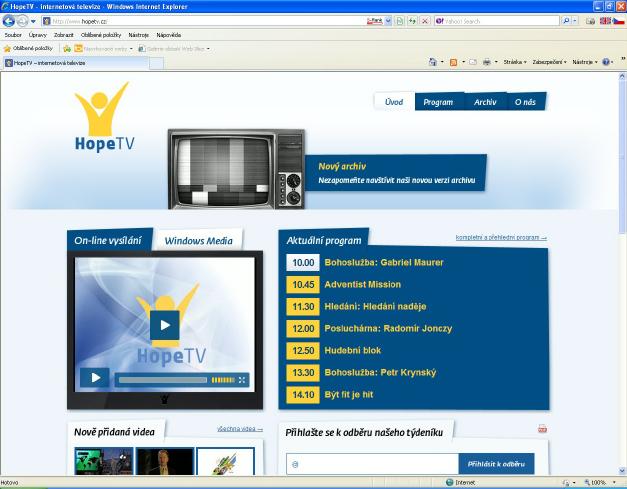
Task: Click the add to favorites bar icon
Action: coord(67,48)
